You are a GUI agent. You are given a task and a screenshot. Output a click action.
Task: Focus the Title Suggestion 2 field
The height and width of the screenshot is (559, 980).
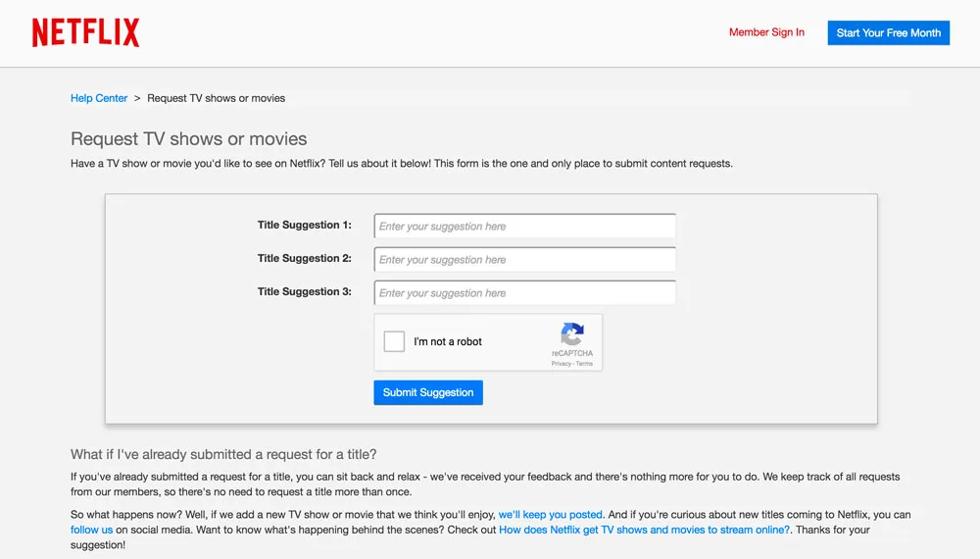(524, 260)
